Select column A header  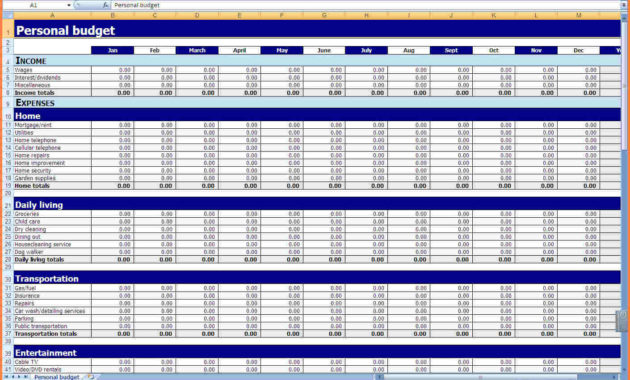(x=52, y=15)
